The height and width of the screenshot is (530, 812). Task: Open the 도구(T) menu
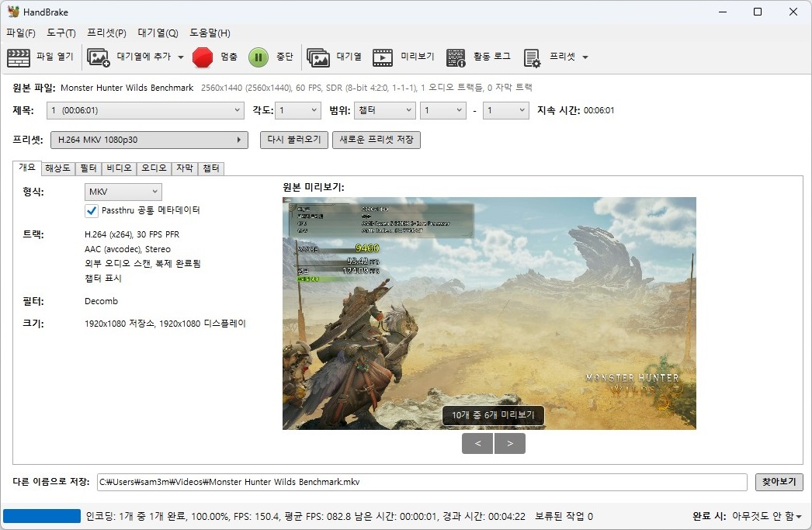click(x=61, y=33)
